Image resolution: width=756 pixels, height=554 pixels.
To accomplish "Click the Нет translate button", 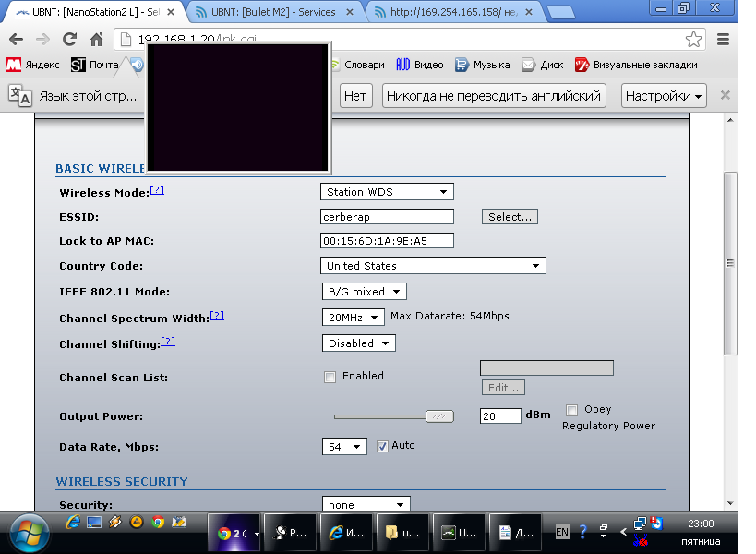I will click(x=355, y=96).
